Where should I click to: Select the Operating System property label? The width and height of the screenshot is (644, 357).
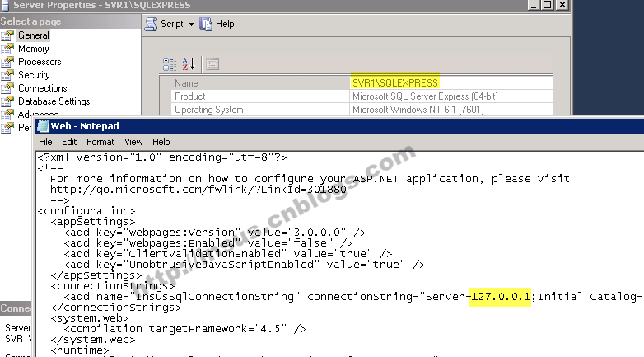pos(208,110)
